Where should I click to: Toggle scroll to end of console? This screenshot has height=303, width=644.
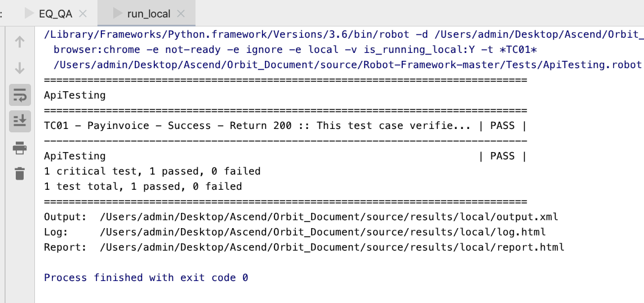pyautogui.click(x=20, y=121)
